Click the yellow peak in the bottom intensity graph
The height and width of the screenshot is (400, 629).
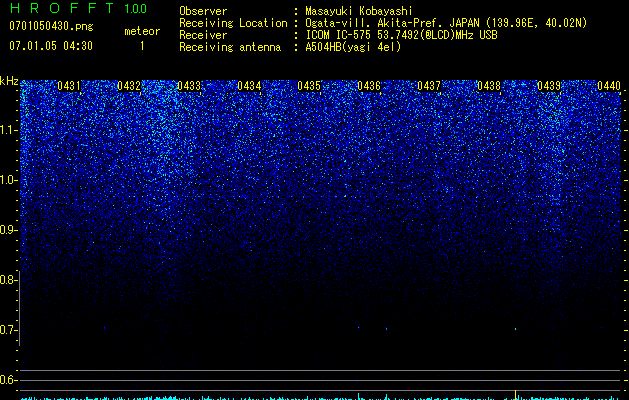point(515,394)
